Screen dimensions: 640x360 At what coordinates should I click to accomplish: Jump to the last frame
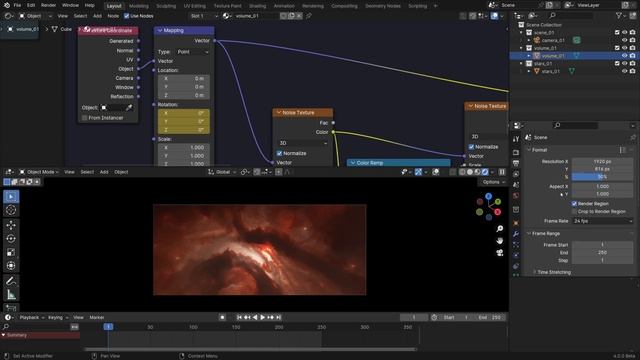click(x=278, y=317)
